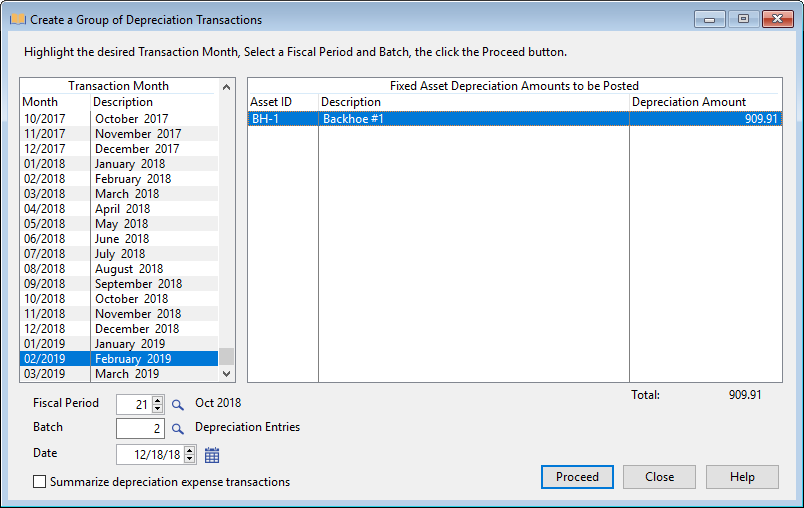Enable Summarize depreciation expense transactions checkbox
The width and height of the screenshot is (804, 508).
(x=40, y=482)
